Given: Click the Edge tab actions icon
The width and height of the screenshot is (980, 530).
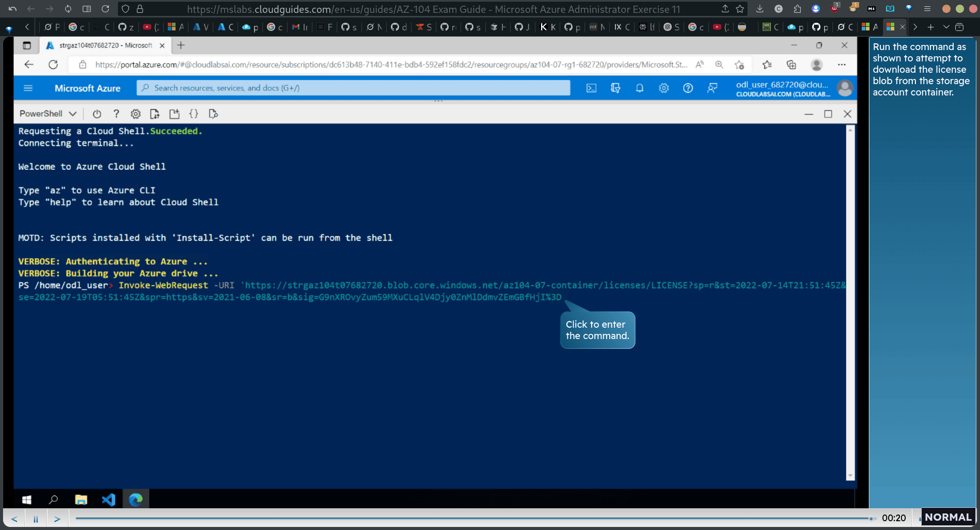Looking at the screenshot, I should coord(27,45).
